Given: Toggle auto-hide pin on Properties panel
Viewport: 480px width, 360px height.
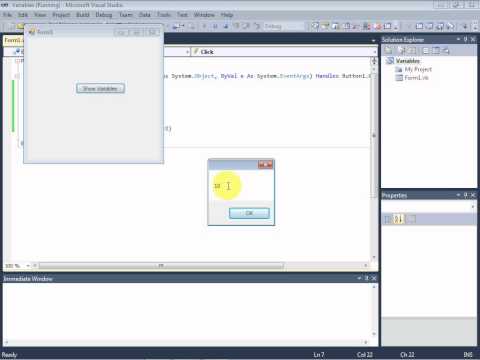Looking at the screenshot, I should point(466,195).
